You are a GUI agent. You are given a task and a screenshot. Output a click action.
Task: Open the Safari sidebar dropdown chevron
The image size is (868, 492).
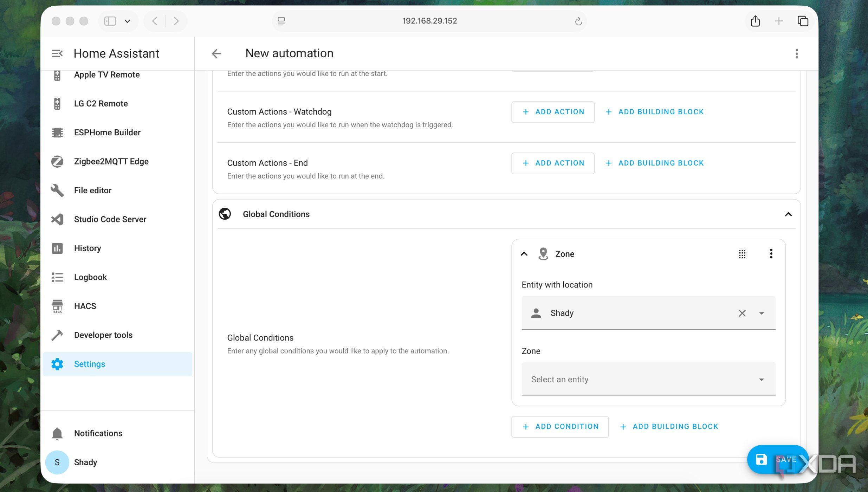127,21
